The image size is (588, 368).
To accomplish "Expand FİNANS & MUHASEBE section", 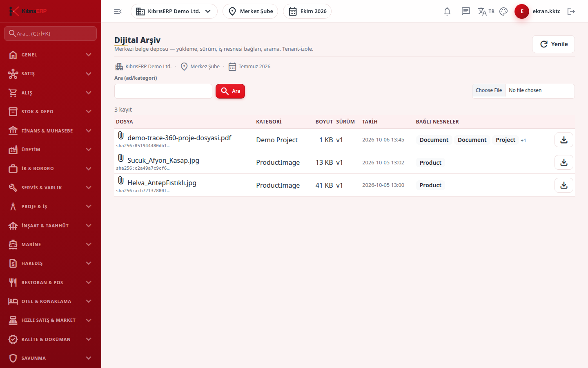I will click(51, 131).
